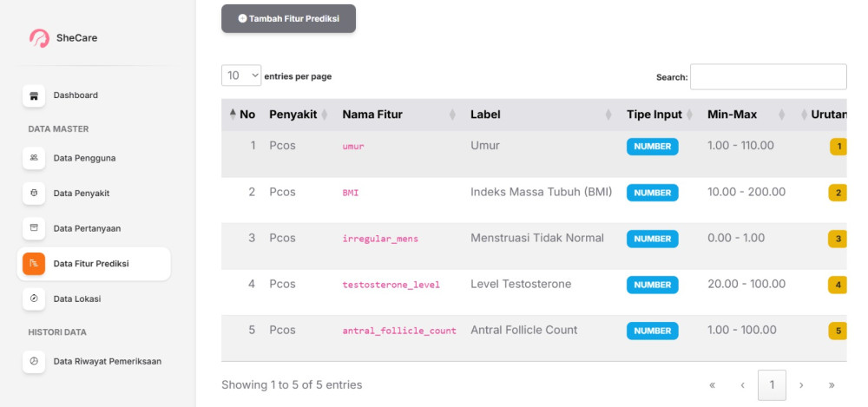Viewport: 868px width, 407px height.
Task: Focus the Search input field
Action: (767, 76)
